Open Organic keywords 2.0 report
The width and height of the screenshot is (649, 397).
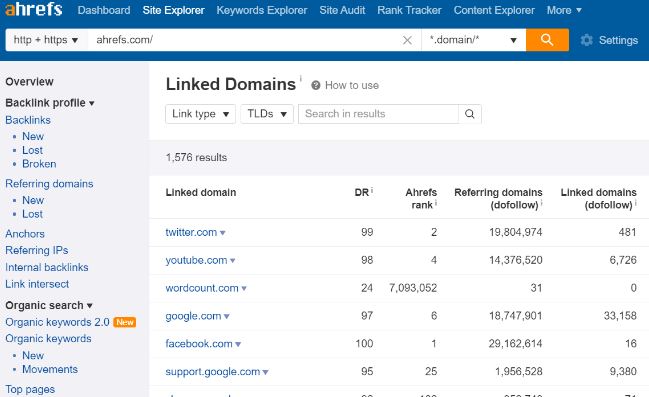pos(57,322)
